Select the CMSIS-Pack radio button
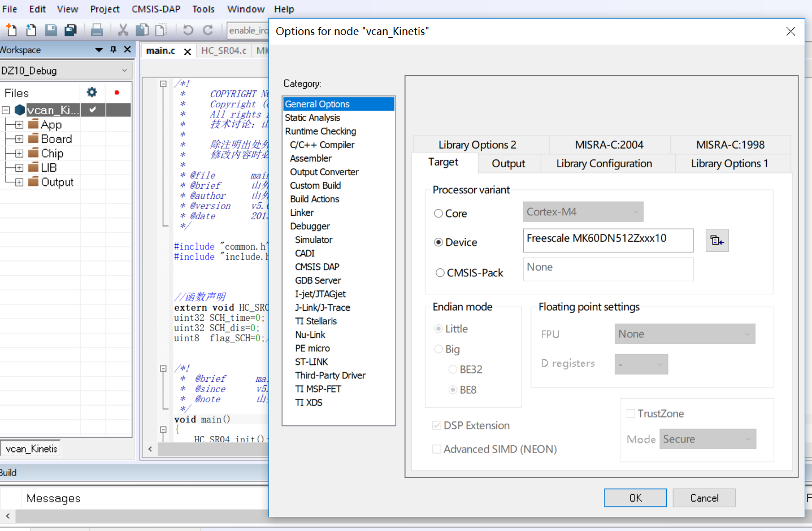Screen dimensions: 812x531 440,273
